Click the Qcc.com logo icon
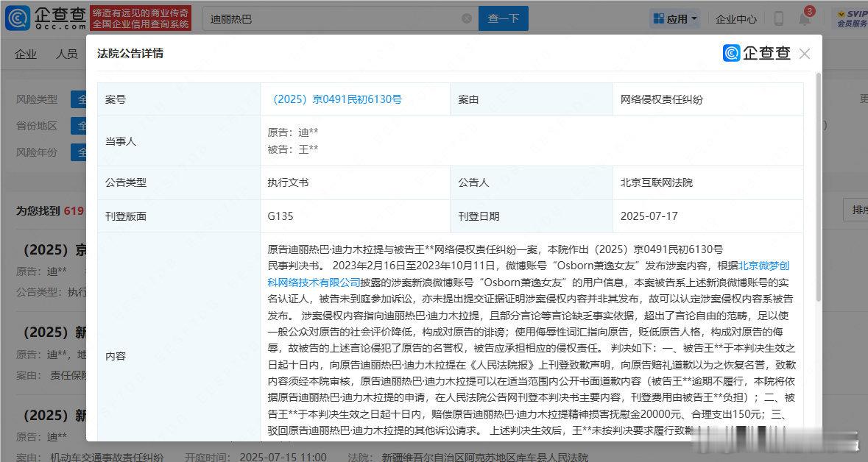Screen dimensions: 868x462 18,18
